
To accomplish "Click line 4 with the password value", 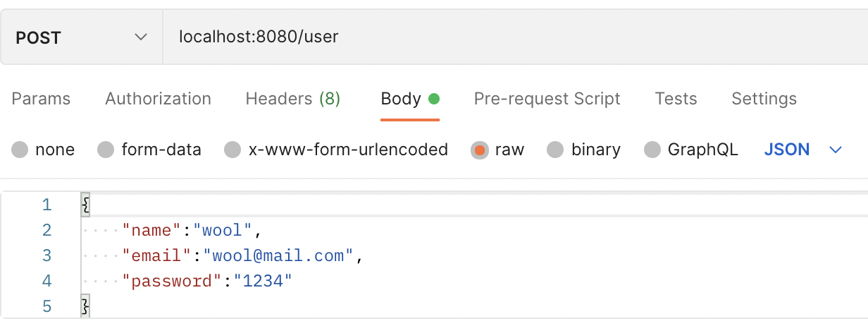I will tap(206, 281).
